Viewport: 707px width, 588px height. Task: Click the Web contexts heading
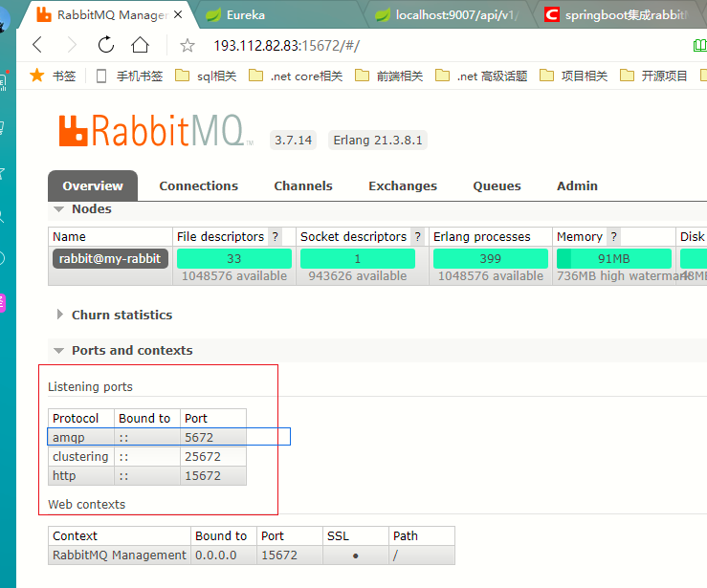point(86,504)
